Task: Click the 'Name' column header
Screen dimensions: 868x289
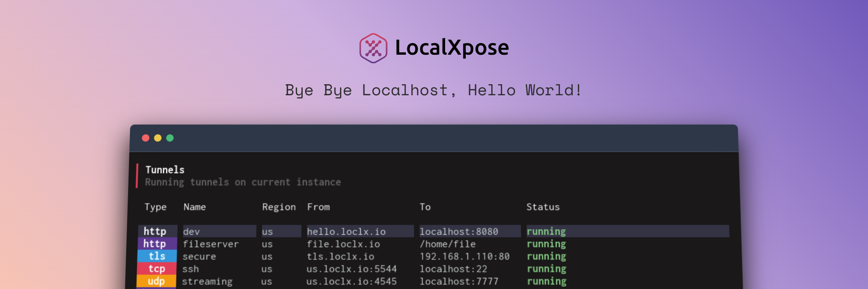Action: pos(194,207)
